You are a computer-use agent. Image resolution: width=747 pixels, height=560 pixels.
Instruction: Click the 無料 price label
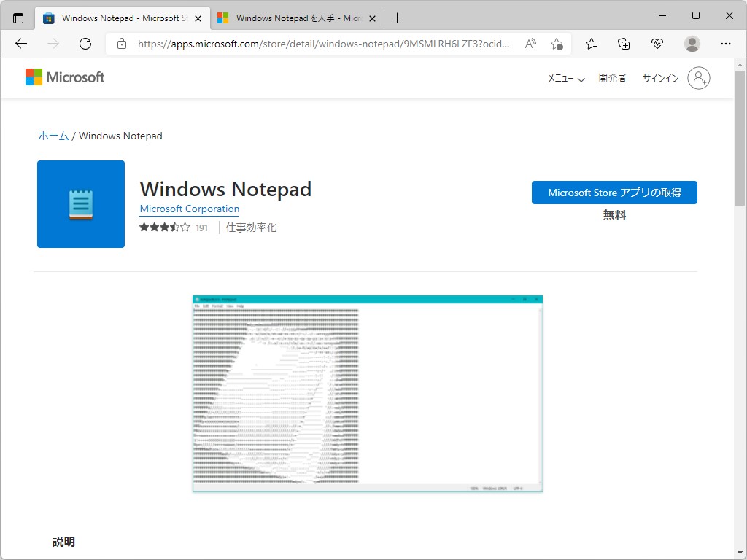614,215
